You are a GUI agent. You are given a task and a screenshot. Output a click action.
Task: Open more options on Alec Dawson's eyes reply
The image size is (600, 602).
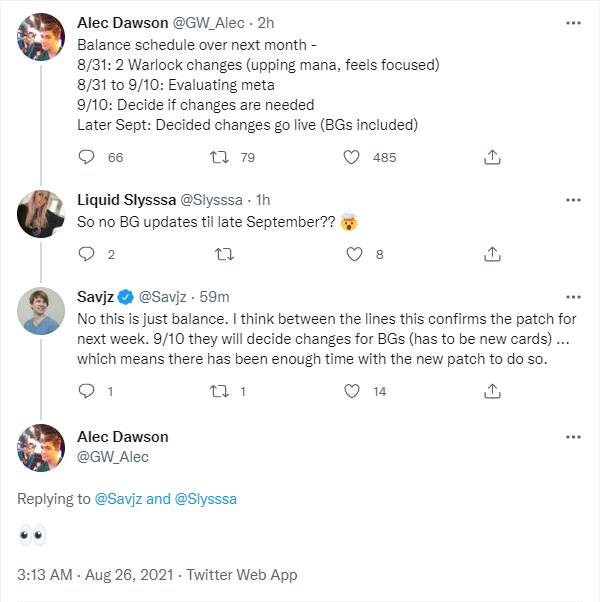tap(573, 437)
